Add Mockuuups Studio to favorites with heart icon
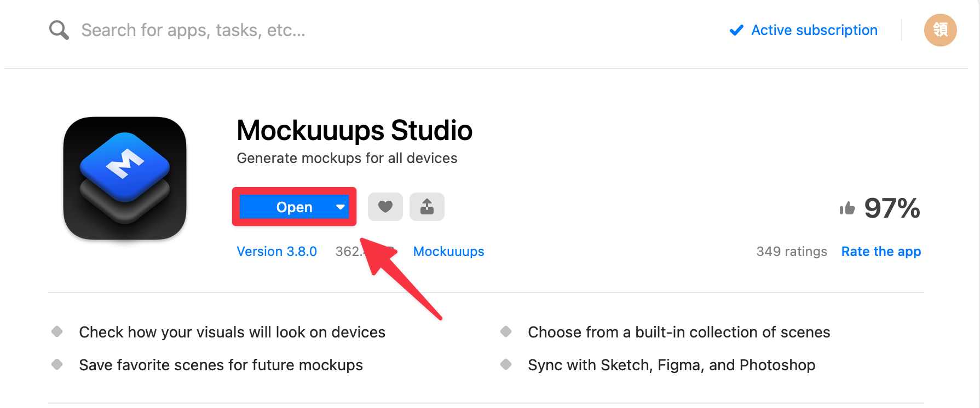The image size is (980, 408). [385, 207]
